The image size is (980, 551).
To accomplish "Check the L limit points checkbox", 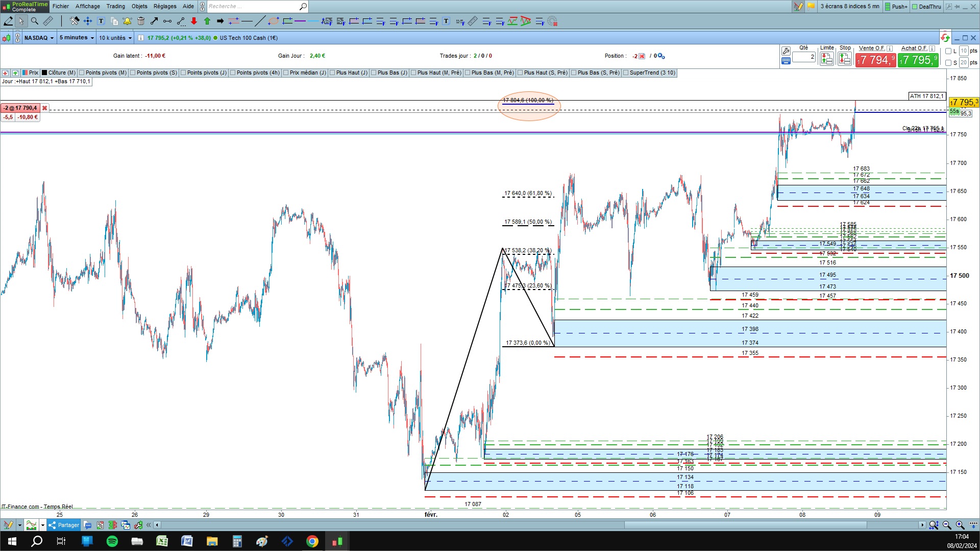I will pyautogui.click(x=948, y=51).
